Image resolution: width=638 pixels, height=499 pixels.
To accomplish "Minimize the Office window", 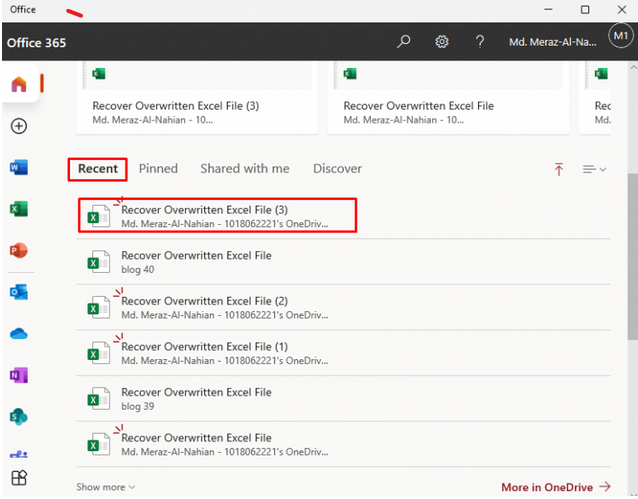I will (x=548, y=9).
